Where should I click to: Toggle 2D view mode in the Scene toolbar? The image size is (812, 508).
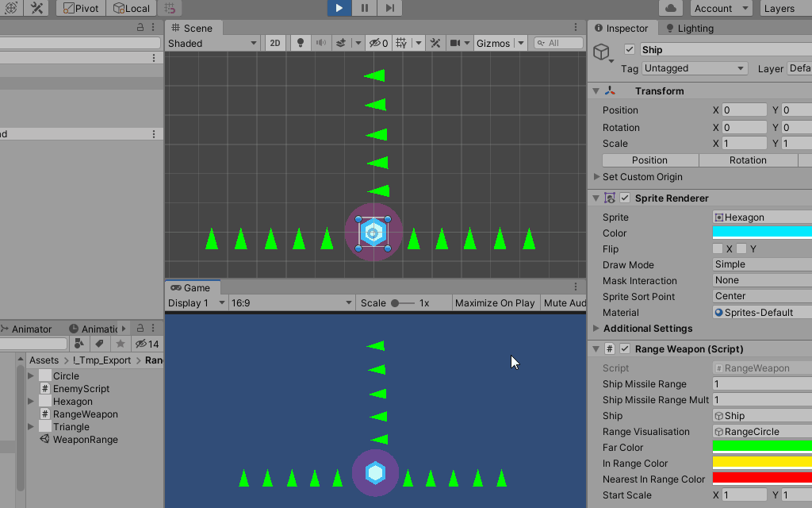coord(274,42)
